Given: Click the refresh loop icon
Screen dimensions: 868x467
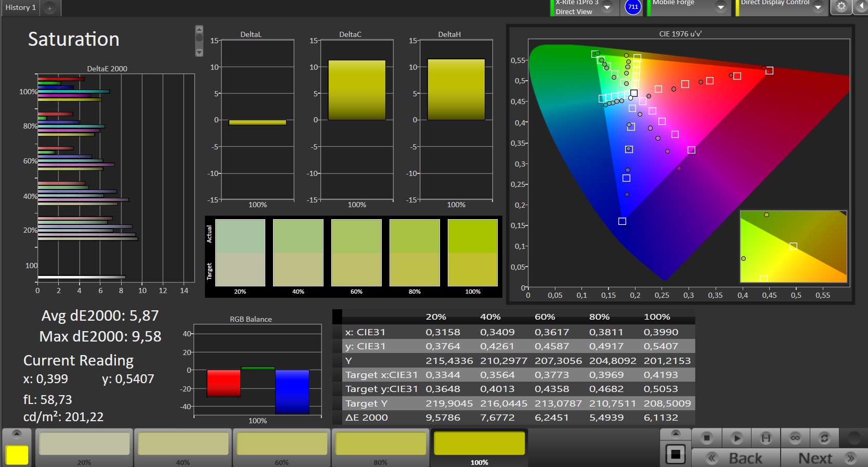Looking at the screenshot, I should pyautogui.click(x=824, y=438).
